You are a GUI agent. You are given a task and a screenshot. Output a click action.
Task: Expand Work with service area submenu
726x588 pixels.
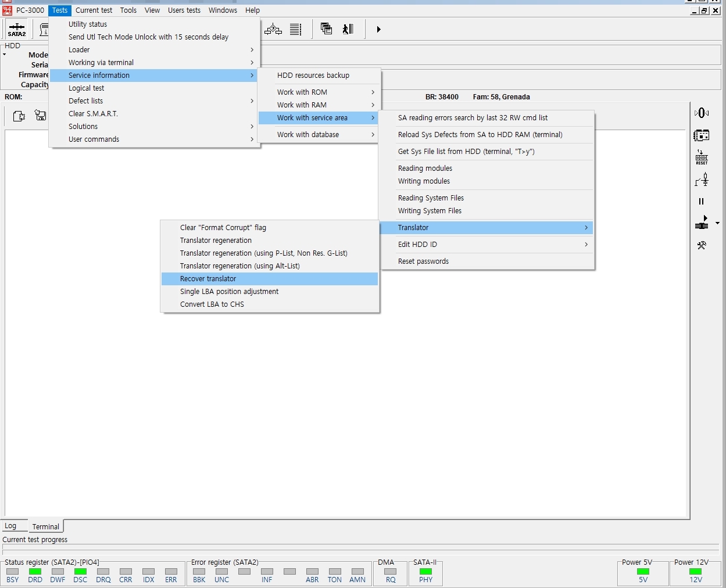tap(319, 118)
